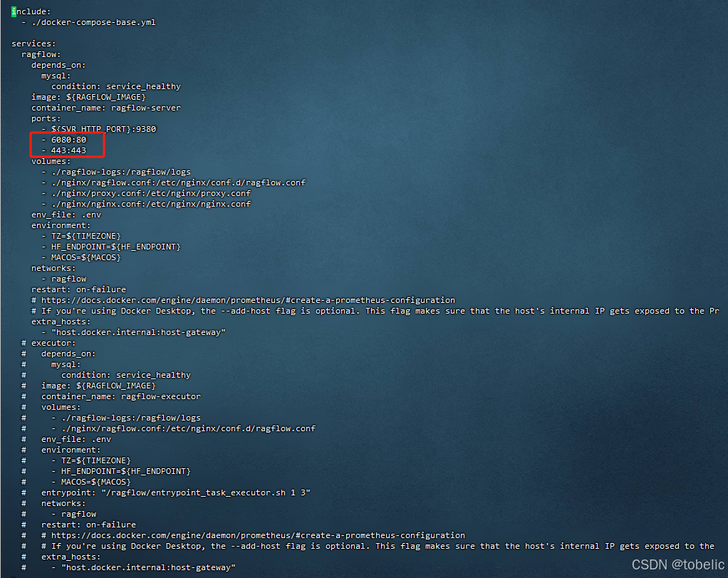Image resolution: width=728 pixels, height=578 pixels.
Task: Click the 'ports:' key line
Action: coord(46,118)
